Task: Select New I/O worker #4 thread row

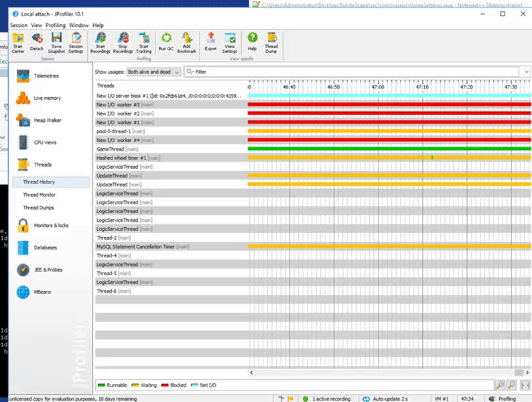Action: pos(313,140)
